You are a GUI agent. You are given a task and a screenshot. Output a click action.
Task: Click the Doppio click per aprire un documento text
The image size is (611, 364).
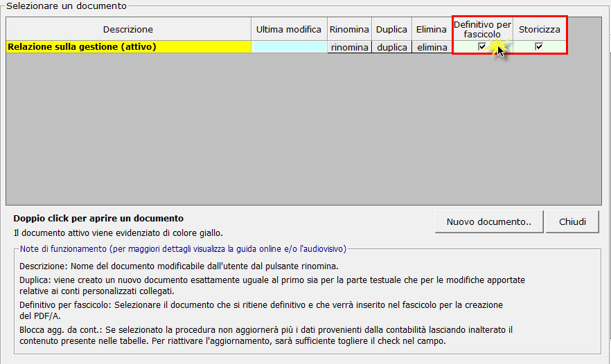[98, 219]
